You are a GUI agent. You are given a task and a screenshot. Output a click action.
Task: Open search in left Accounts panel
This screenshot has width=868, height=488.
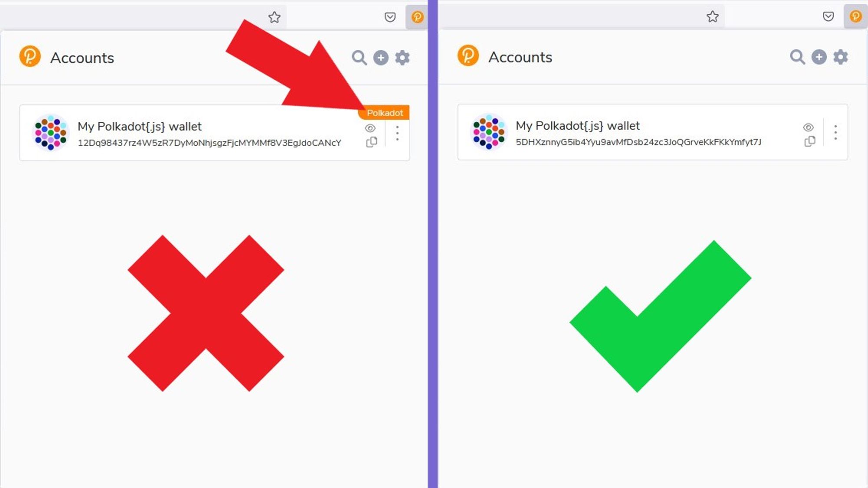pos(359,58)
